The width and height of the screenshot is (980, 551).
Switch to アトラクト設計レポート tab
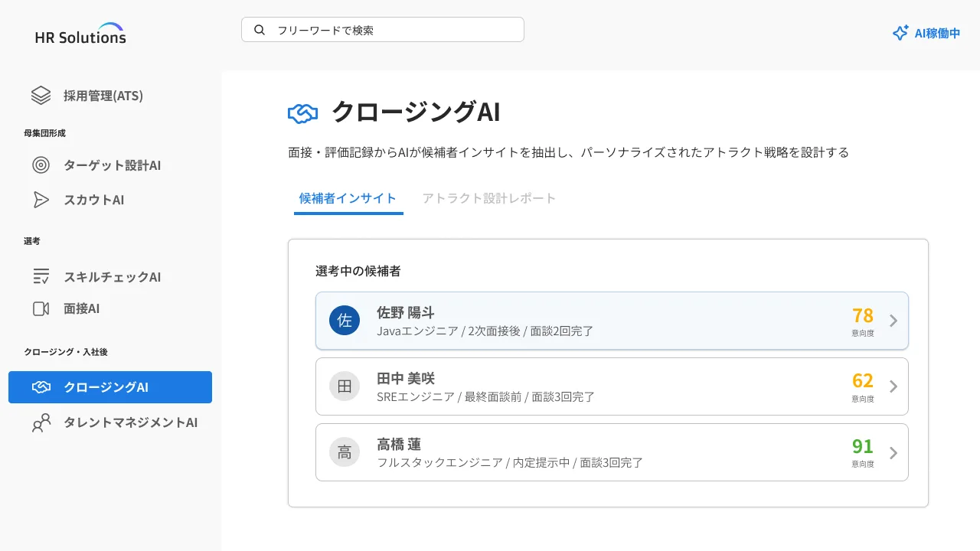pos(489,198)
